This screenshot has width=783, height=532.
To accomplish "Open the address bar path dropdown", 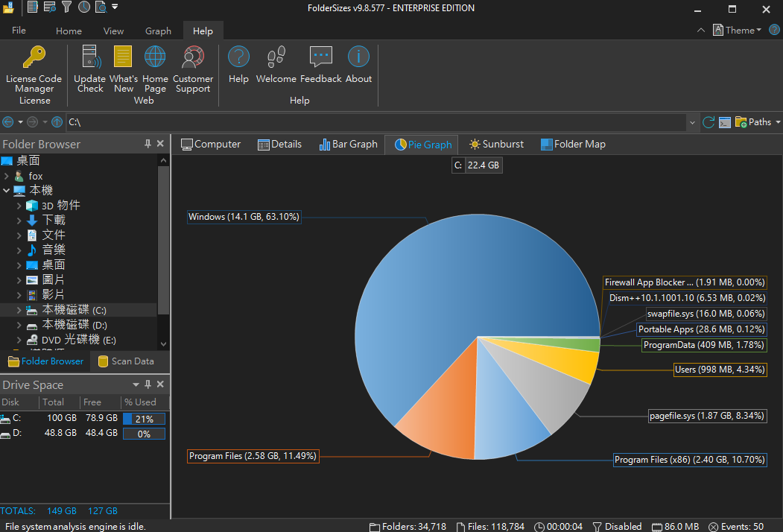I will pos(692,122).
